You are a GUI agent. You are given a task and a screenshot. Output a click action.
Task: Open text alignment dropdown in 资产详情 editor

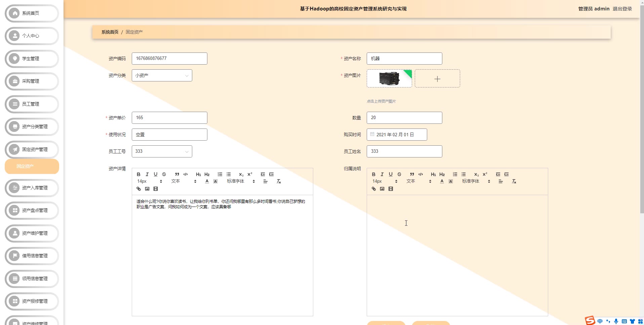[265, 181]
